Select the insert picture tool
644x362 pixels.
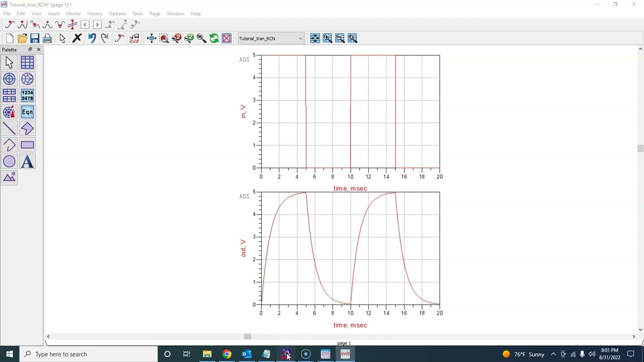[x=9, y=177]
